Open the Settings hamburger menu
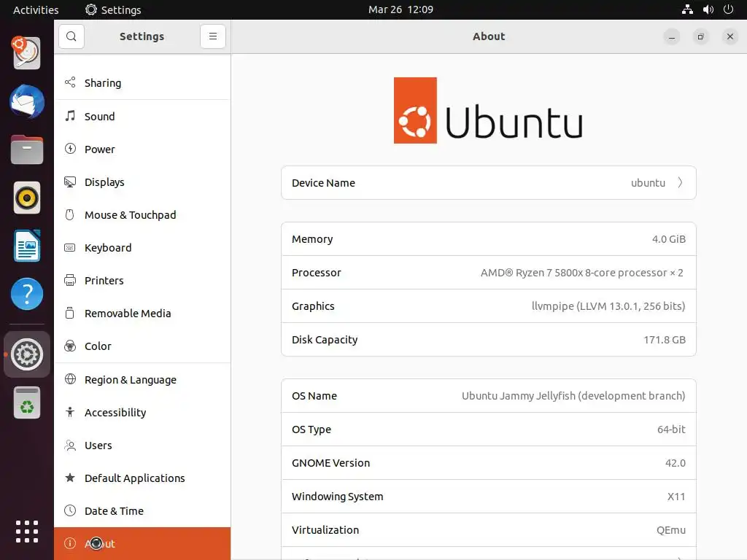The width and height of the screenshot is (747, 560). click(x=212, y=36)
